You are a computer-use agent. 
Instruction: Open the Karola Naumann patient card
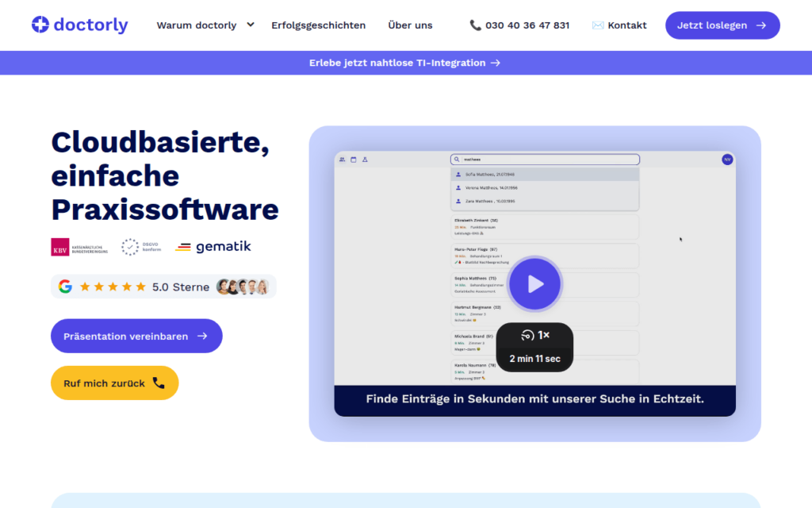click(x=545, y=372)
